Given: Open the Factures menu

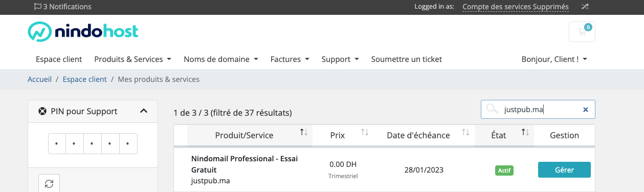Looking at the screenshot, I should point(290,59).
